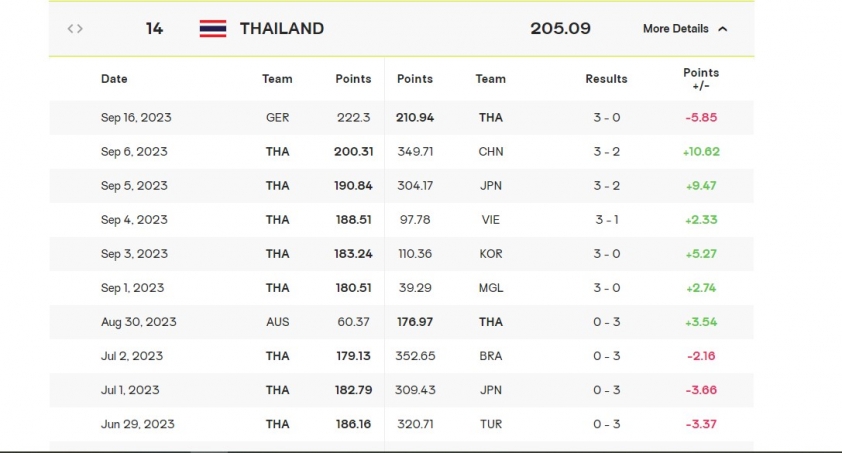This screenshot has height=453, width=842.
Task: Select the Jul 1, 2023 match row
Action: coord(402,390)
